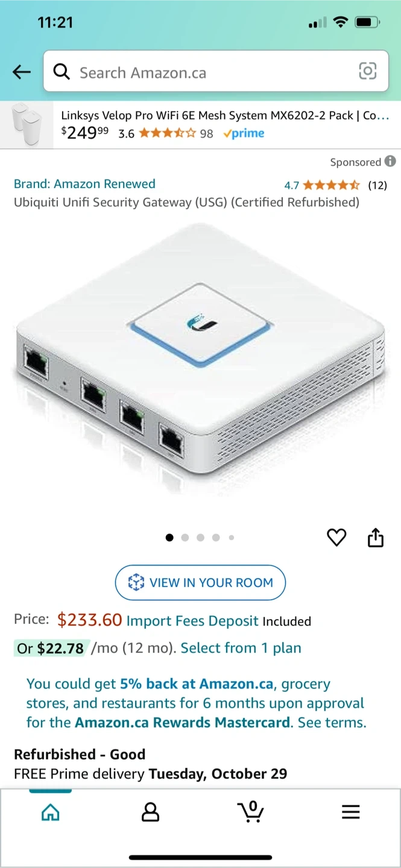Select the second image carousel dot

(x=185, y=538)
